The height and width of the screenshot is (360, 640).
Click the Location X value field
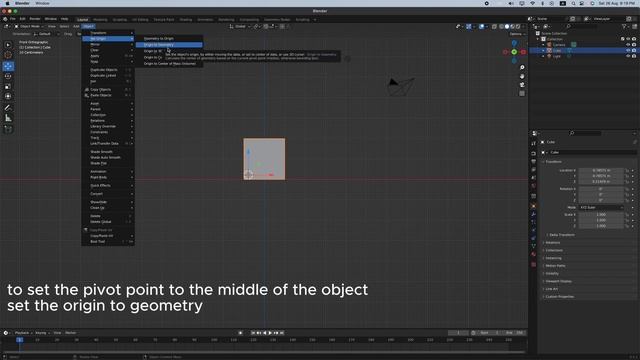click(601, 170)
